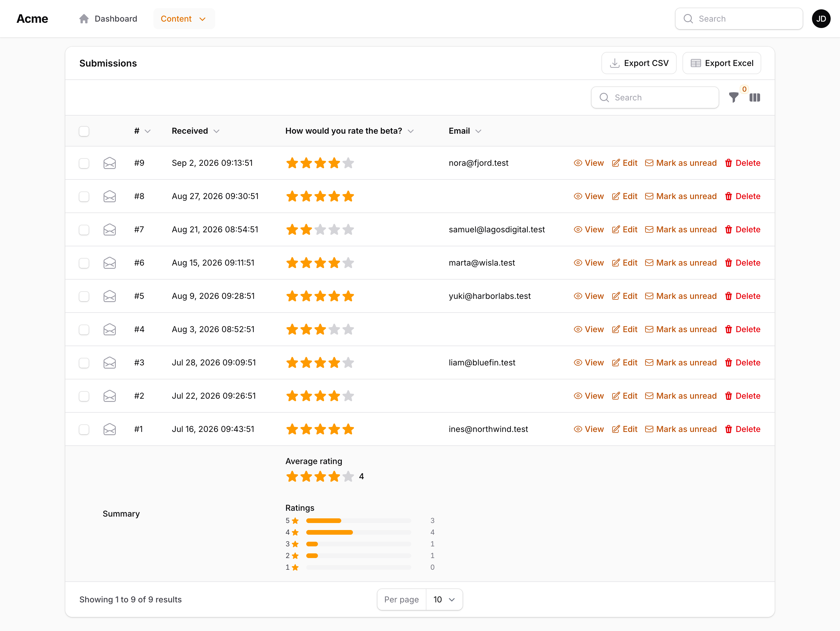Delete submission #3

[x=742, y=363]
